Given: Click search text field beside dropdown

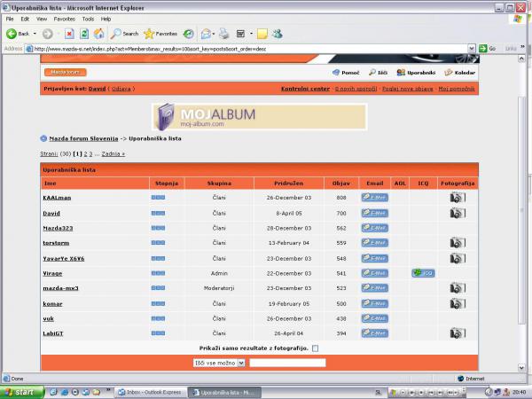Looking at the screenshot, I should 287,363.
